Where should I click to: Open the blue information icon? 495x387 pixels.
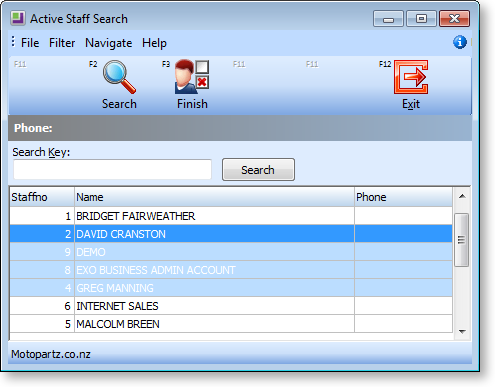click(x=460, y=42)
